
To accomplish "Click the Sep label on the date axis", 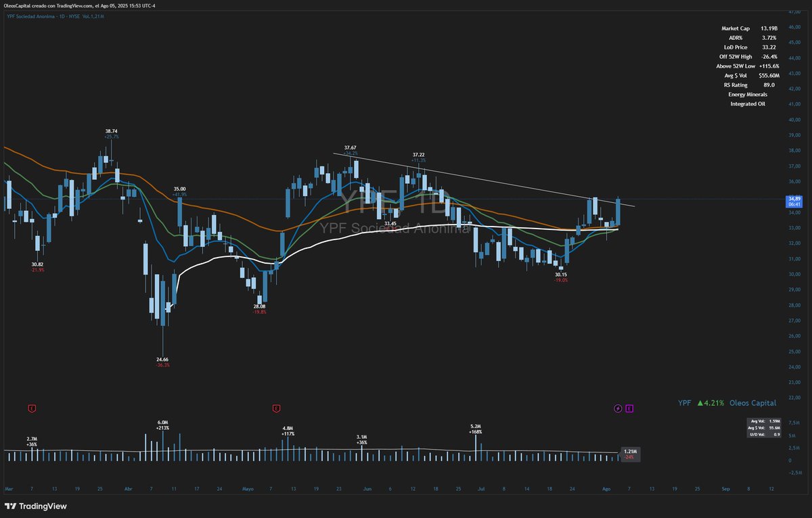I will click(x=725, y=488).
